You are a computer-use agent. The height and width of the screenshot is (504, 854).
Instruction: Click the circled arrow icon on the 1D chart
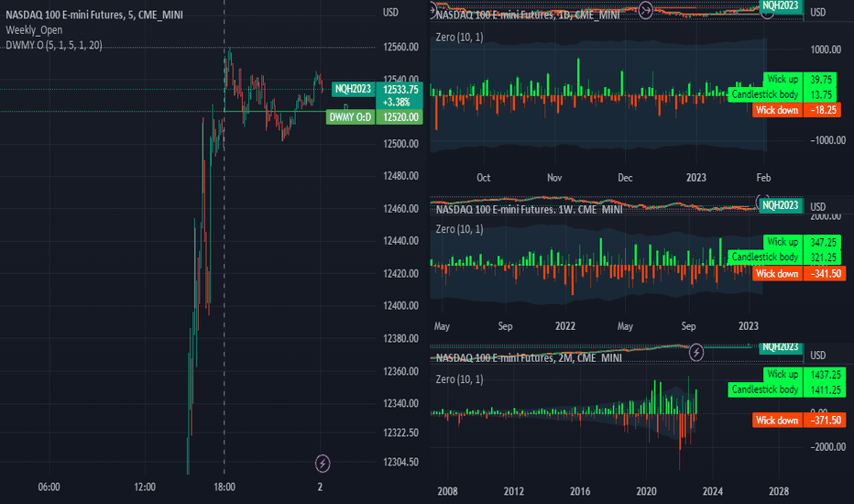(x=645, y=10)
